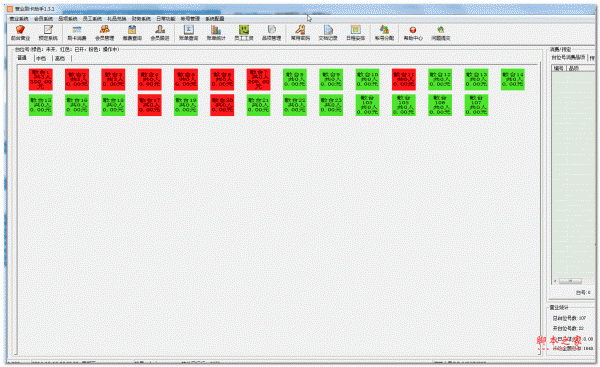Click the horizontal scrollbar in right panel list
The width and height of the screenshot is (600, 367).
pyautogui.click(x=570, y=281)
